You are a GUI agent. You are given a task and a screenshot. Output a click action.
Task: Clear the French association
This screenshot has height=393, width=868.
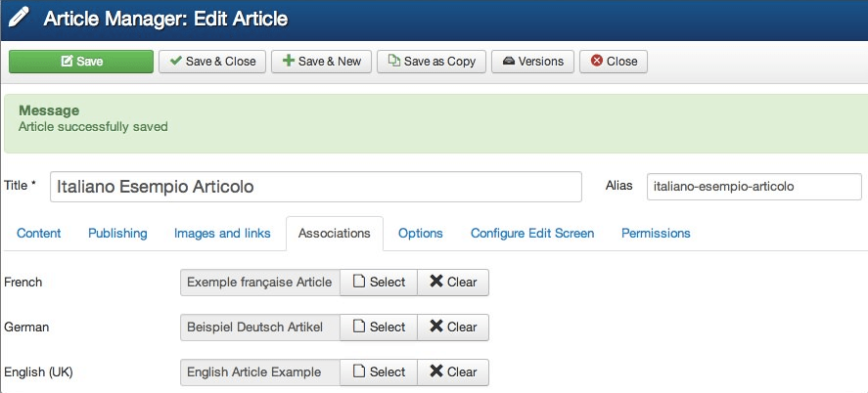[453, 283]
